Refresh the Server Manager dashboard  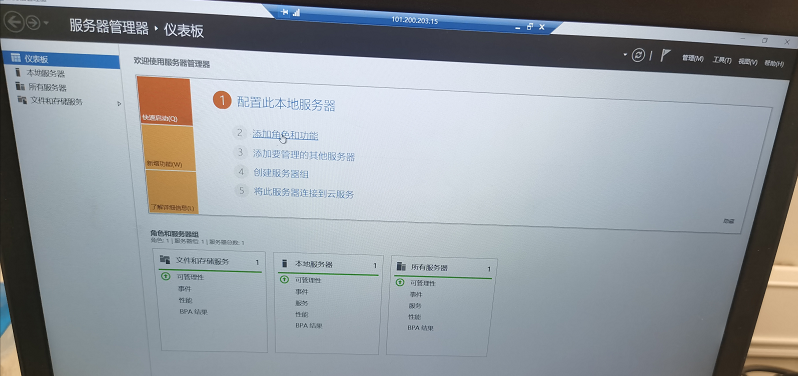pyautogui.click(x=638, y=55)
